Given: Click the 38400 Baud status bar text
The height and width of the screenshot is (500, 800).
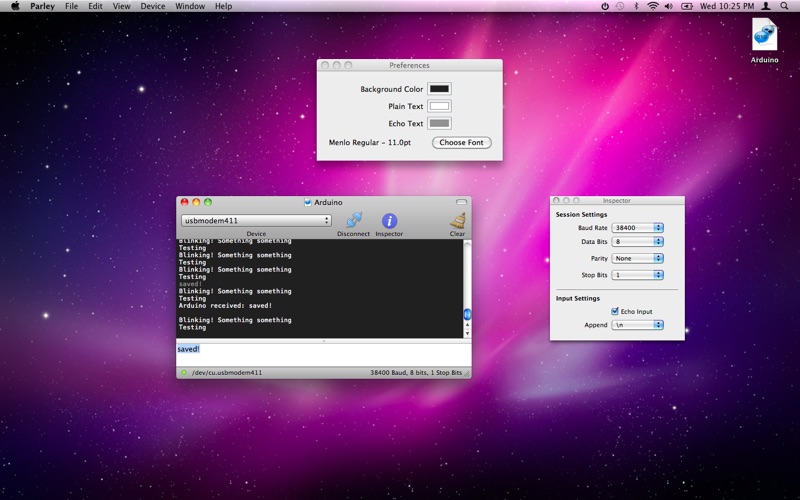Looking at the screenshot, I should point(416,372).
